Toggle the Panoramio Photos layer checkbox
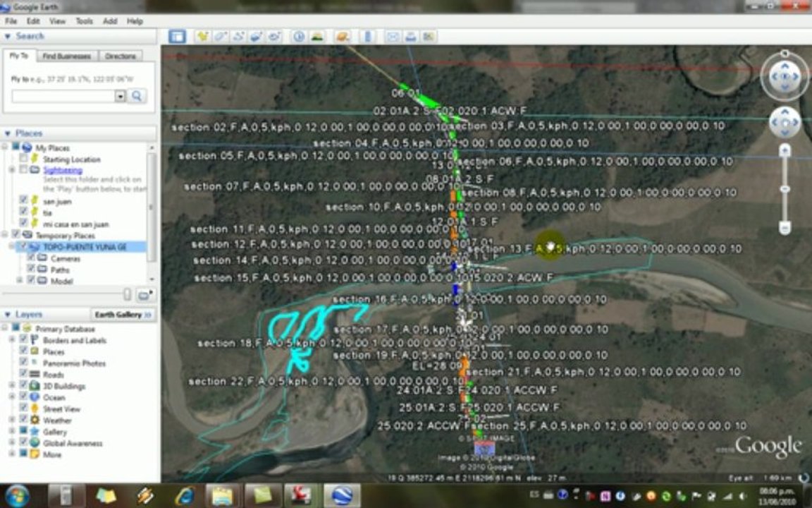 tap(23, 363)
